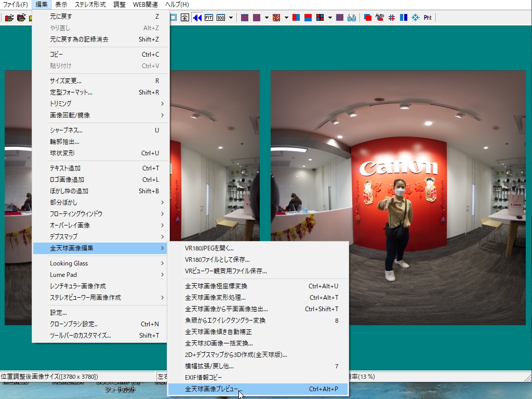The image size is (532, 399).
Task: Choose シャープネス... menu item
Action: (x=101, y=130)
